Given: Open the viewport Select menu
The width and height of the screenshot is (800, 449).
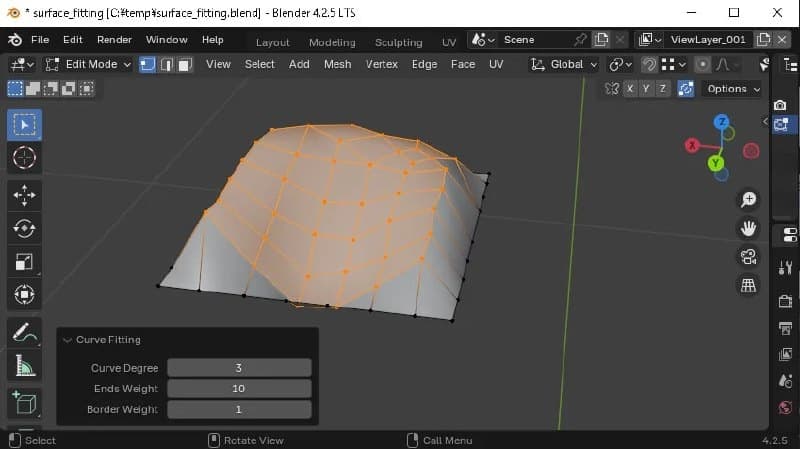Looking at the screenshot, I should point(259,64).
